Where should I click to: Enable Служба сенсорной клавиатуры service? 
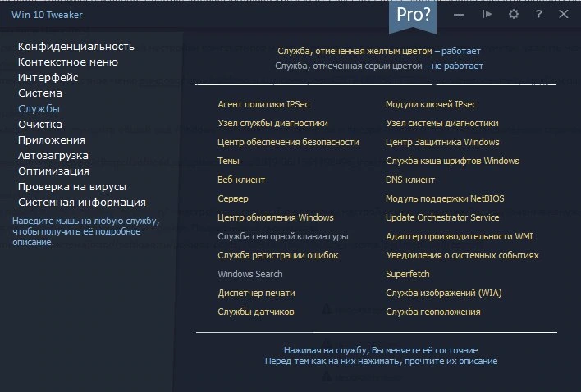(283, 236)
